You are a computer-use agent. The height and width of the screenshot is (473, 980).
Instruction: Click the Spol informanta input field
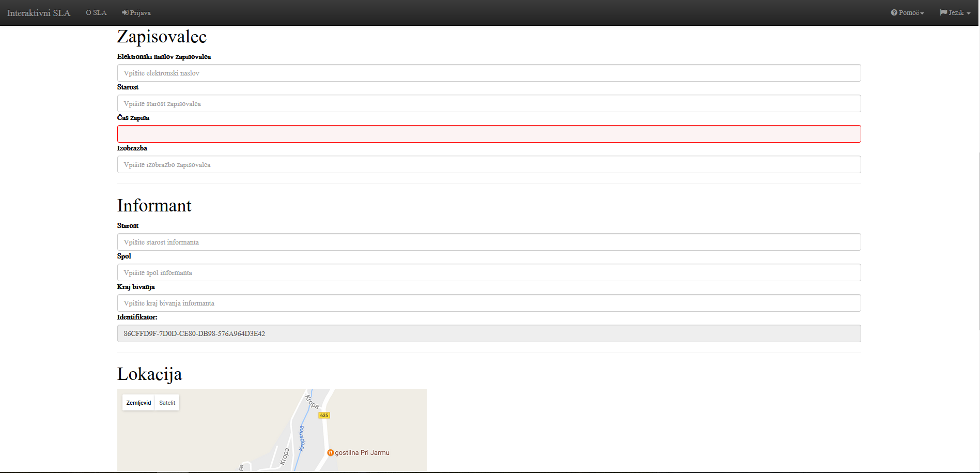(x=489, y=272)
